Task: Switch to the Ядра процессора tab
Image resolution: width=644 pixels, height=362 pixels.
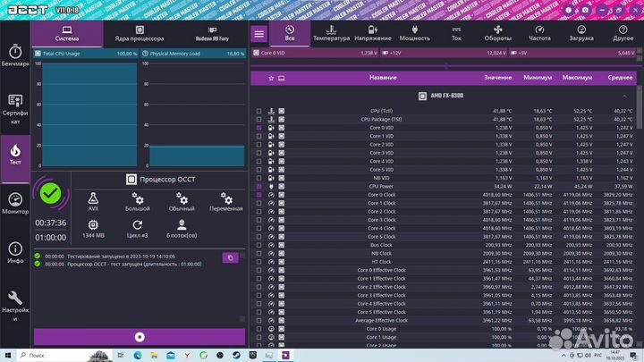Action: click(x=140, y=34)
